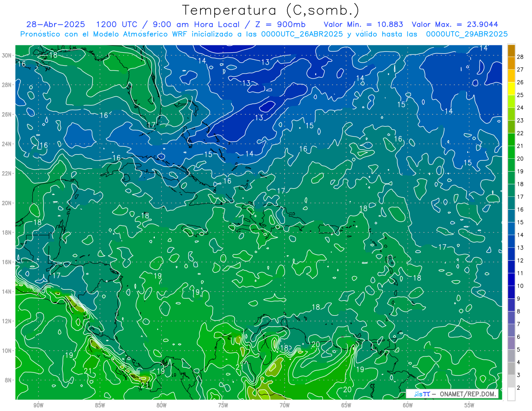Click the initialization time "0000UTC_26ABR2025"
Screen dimensions: 532x411
click(302, 34)
